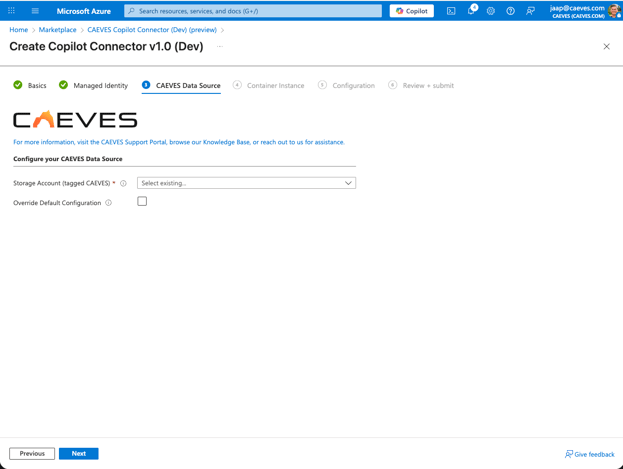Click the Next button
The image size is (623, 469).
tap(78, 454)
